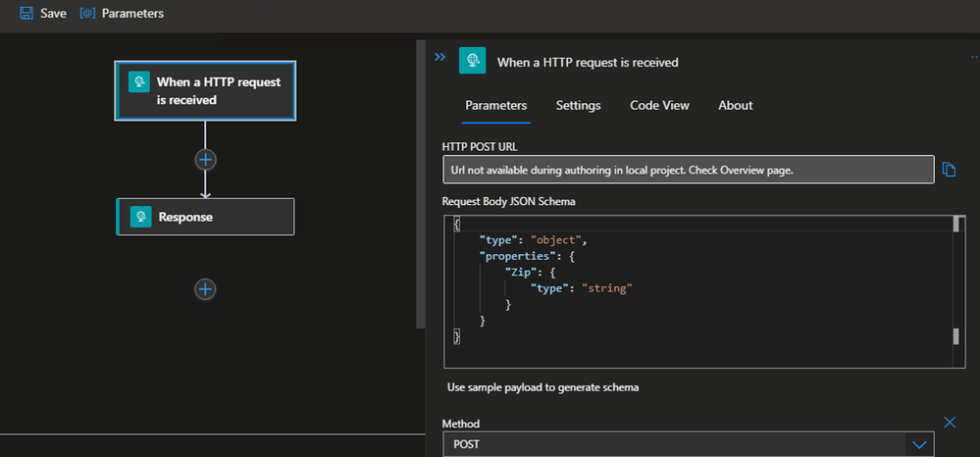This screenshot has width=980, height=457.
Task: Open workflow Parameters from the top toolbar
Action: click(x=123, y=14)
